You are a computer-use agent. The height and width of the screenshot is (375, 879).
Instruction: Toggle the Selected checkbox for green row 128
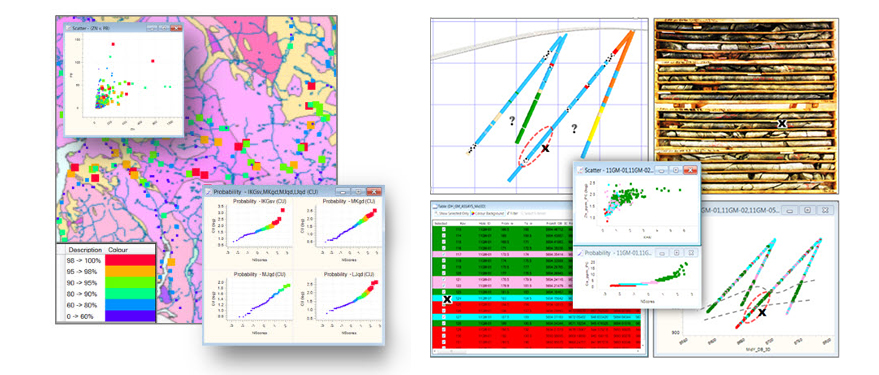pyautogui.click(x=443, y=323)
